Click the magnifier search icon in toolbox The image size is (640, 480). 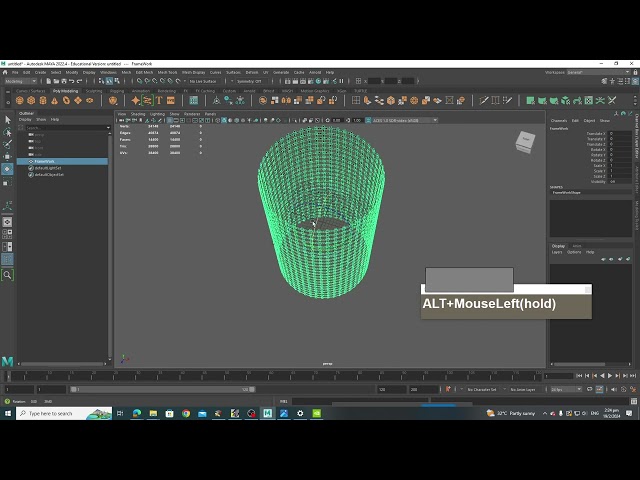pyautogui.click(x=7, y=275)
